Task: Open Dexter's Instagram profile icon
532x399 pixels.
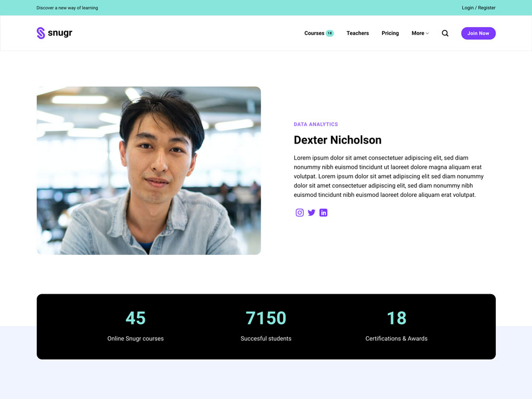Action: click(x=300, y=213)
